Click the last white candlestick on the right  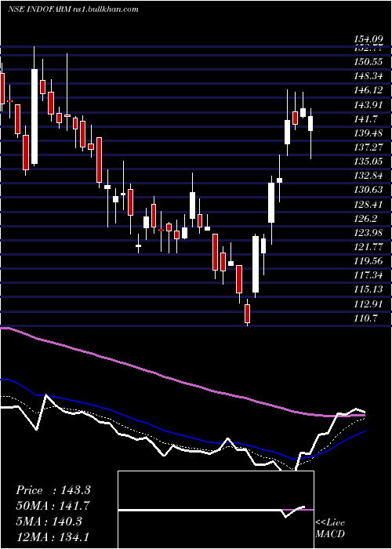(x=310, y=124)
